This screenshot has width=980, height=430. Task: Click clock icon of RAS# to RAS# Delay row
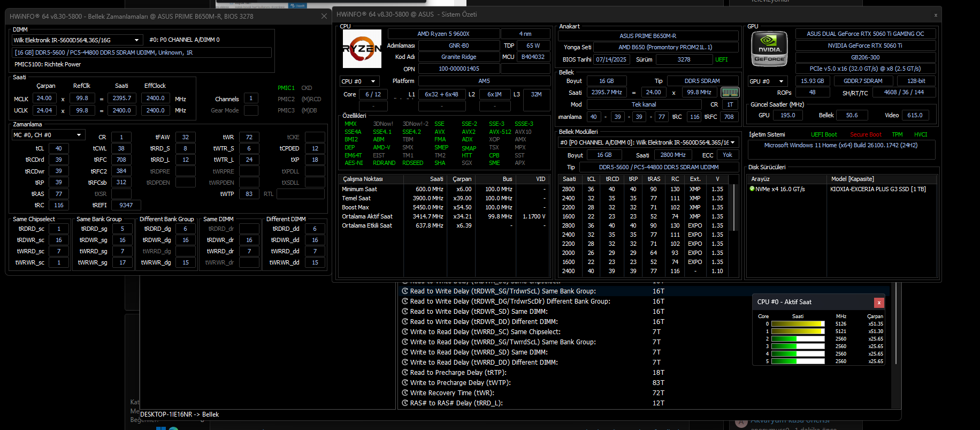[x=405, y=403]
